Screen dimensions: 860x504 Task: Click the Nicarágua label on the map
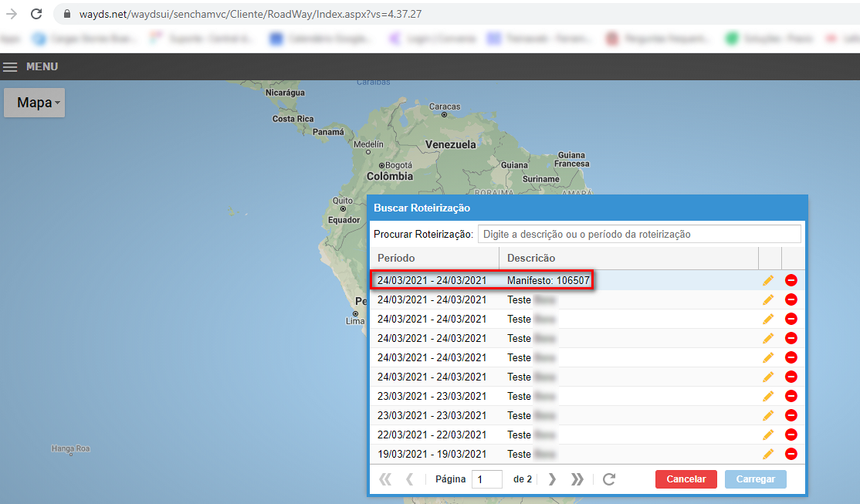285,93
